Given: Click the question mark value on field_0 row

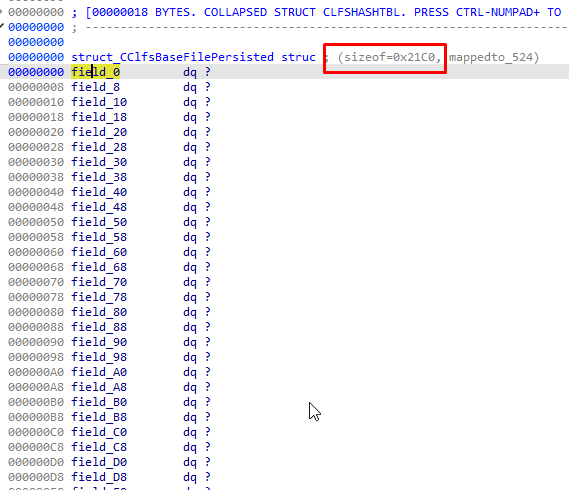Looking at the screenshot, I should [x=208, y=72].
